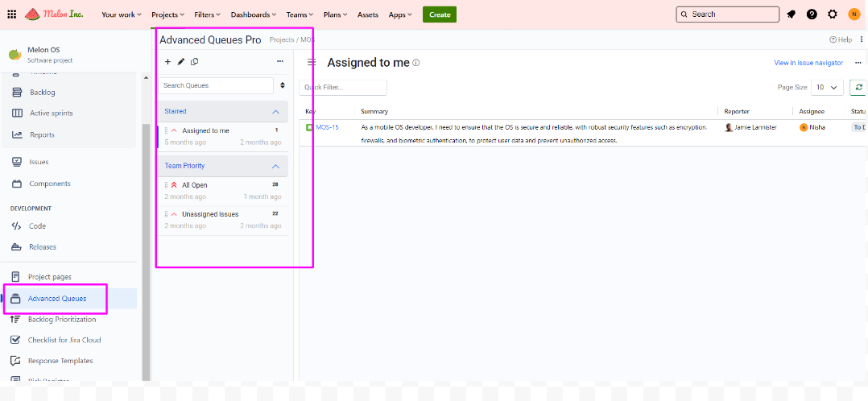This screenshot has height=401, width=868.
Task: Click the pencil edit queue icon
Action: (x=181, y=61)
